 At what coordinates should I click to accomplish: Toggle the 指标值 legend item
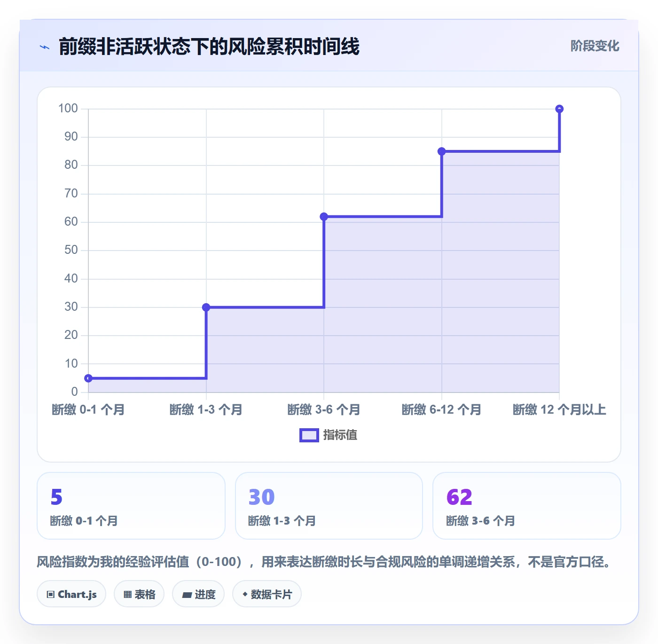(328, 435)
